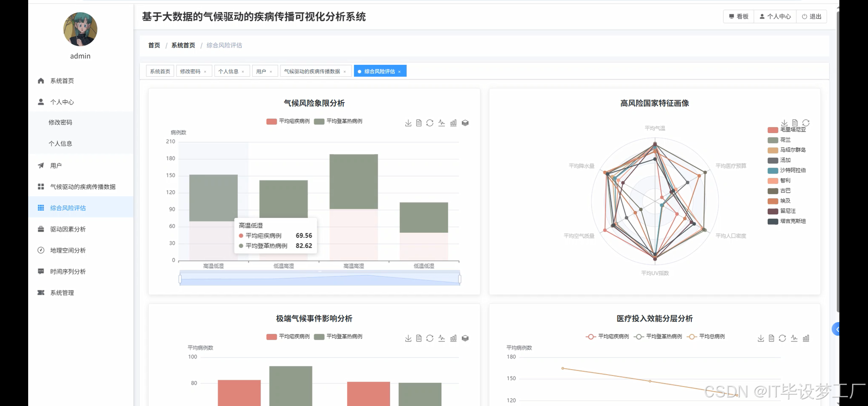Image resolution: width=868 pixels, height=406 pixels.
Task: Open data view of 气候风险象限分析 chart
Action: pos(419,123)
